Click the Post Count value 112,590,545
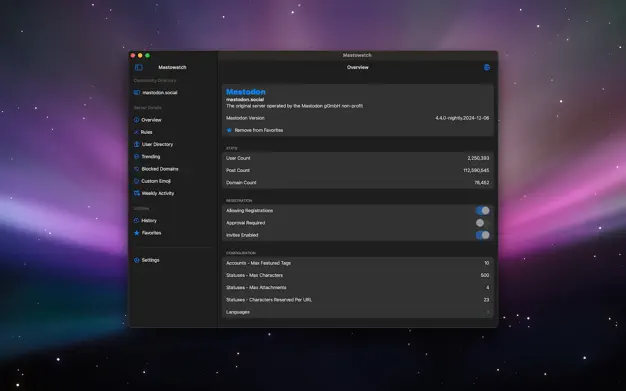The image size is (626, 391). tap(476, 171)
